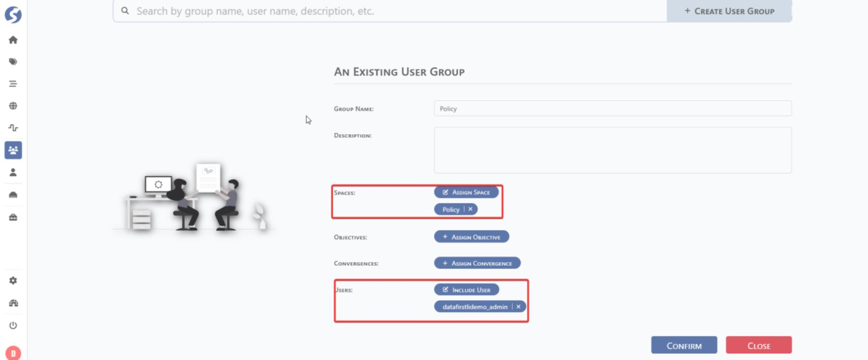Click the power logout icon
This screenshot has width=868, height=360.
(x=13, y=325)
